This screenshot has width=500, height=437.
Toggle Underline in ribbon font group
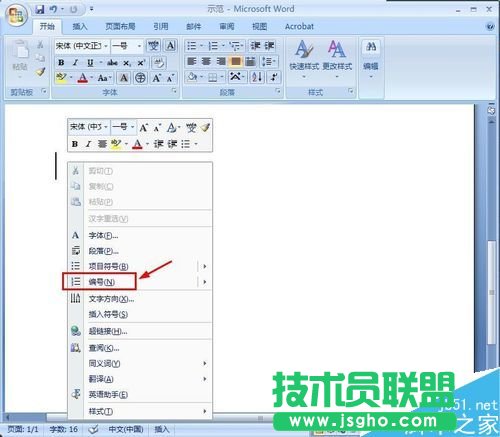coord(90,63)
